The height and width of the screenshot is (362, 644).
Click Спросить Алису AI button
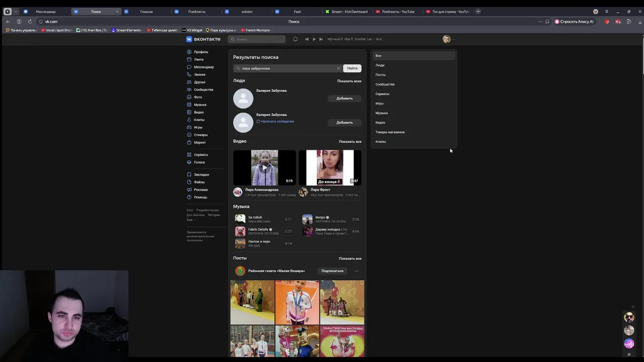pyautogui.click(x=574, y=22)
